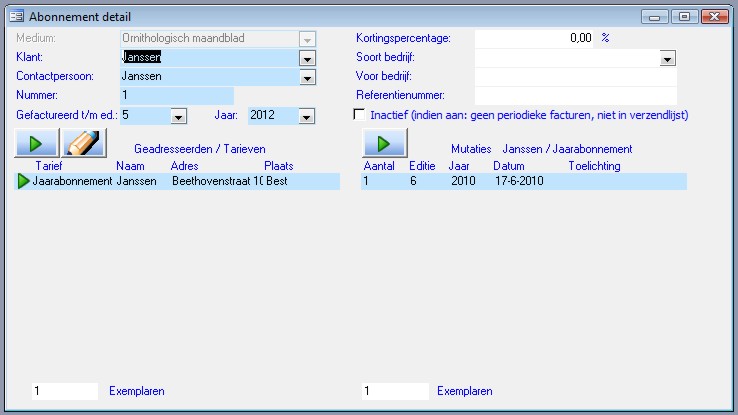This screenshot has width=738, height=415.
Task: Click the Beethovenstraat address cell
Action: point(216,182)
